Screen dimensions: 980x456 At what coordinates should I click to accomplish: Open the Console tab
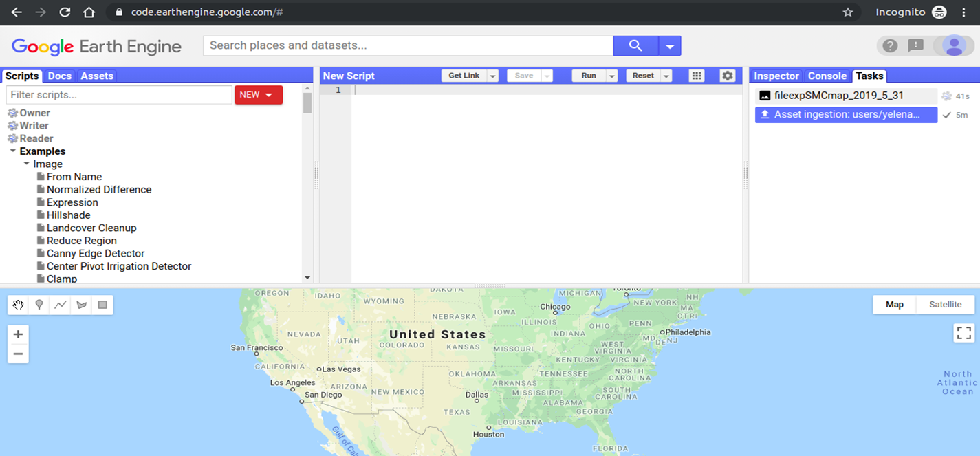827,76
